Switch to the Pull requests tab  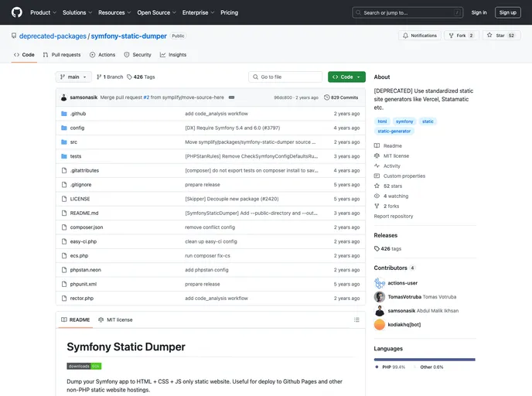coord(62,55)
